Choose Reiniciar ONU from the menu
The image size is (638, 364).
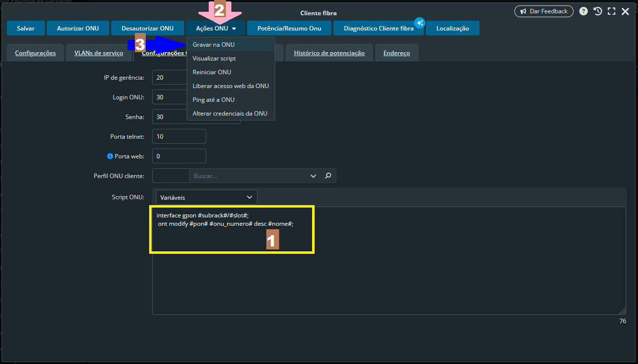(212, 72)
